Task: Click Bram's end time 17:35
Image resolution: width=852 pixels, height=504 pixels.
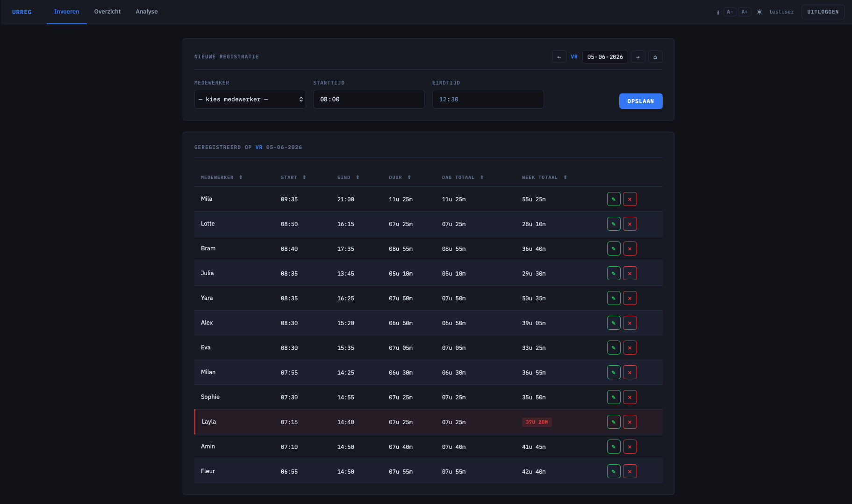Action: 346,249
